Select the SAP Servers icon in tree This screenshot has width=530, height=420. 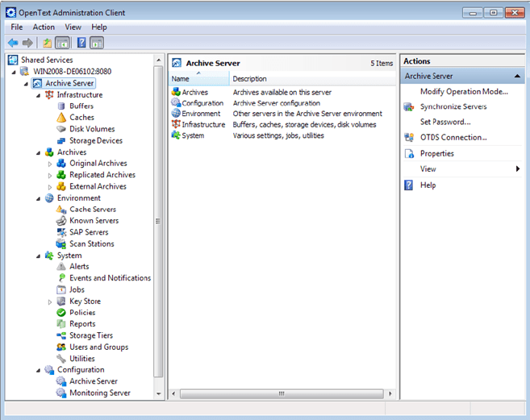pos(61,232)
